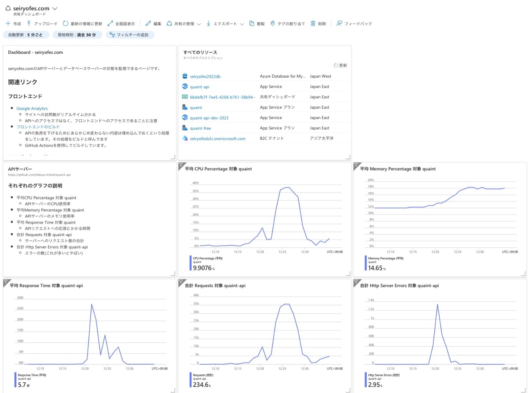
Task: Click the Azure Database for My... type cell
Action: tap(282, 76)
